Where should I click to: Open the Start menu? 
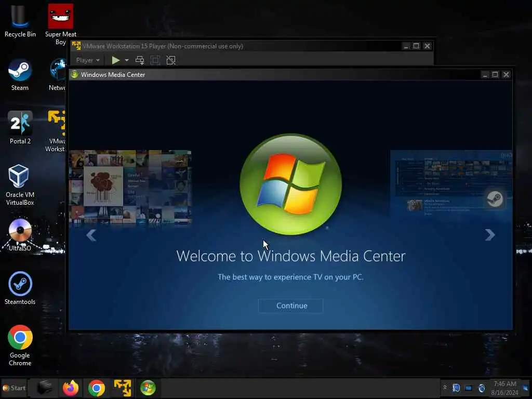pyautogui.click(x=14, y=388)
